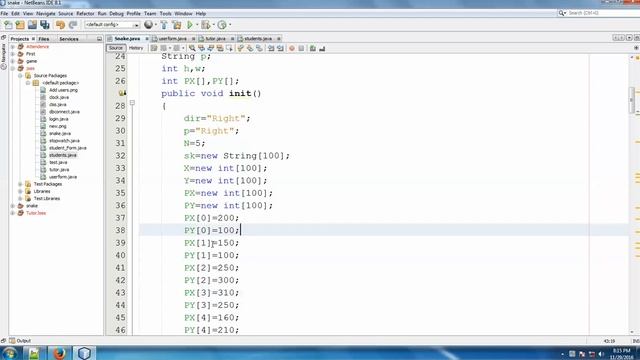Click the Shift Line Left icon in editor toolbar
Image resolution: width=640 pixels, height=360 pixels.
[x=271, y=48]
